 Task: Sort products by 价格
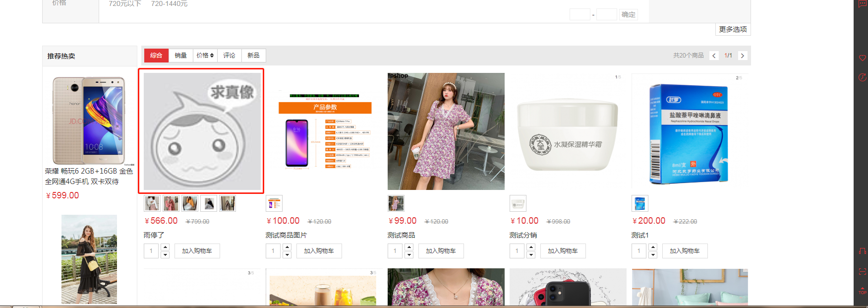point(205,56)
